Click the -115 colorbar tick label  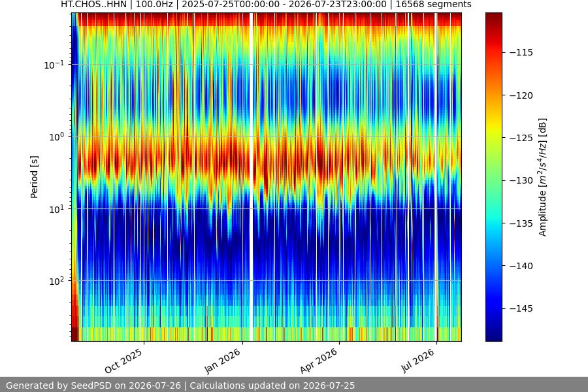tap(521, 52)
